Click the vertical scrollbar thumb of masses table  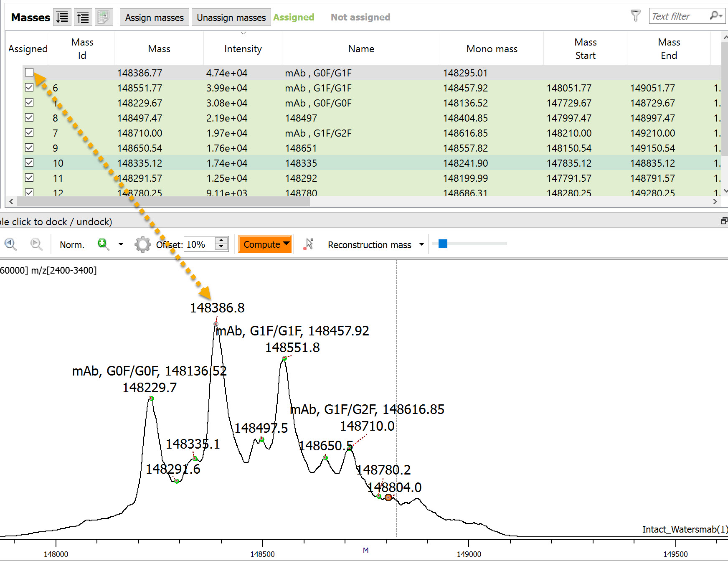pyautogui.click(x=724, y=98)
